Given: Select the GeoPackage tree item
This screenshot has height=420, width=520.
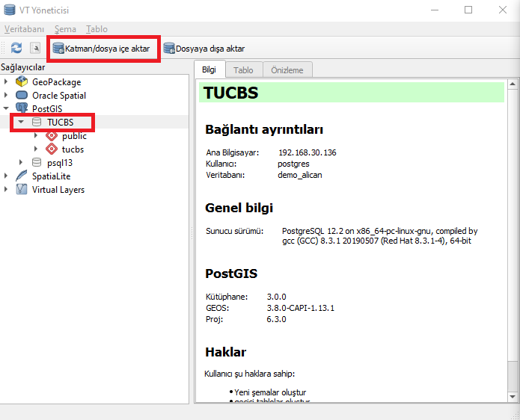Looking at the screenshot, I should click(x=56, y=81).
